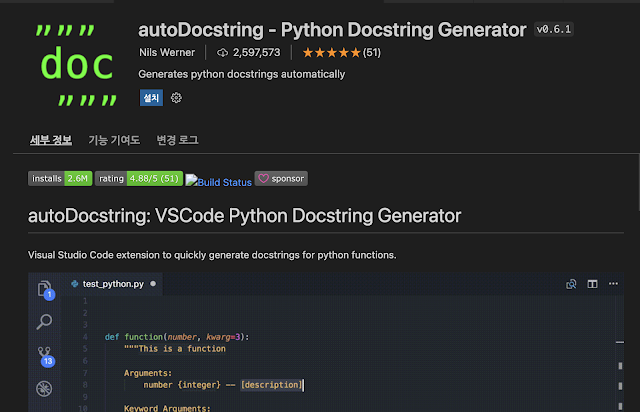Click the blue 설치 install button
Image resolution: width=640 pixels, height=412 pixels.
pos(151,98)
